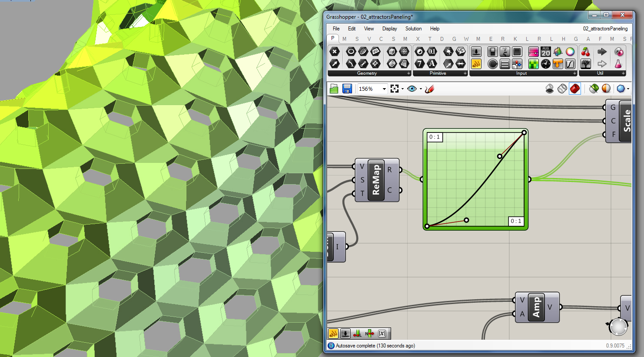Screen dimensions: 644x357
Task: Open the 156% zoom level dropdown
Action: 384,89
